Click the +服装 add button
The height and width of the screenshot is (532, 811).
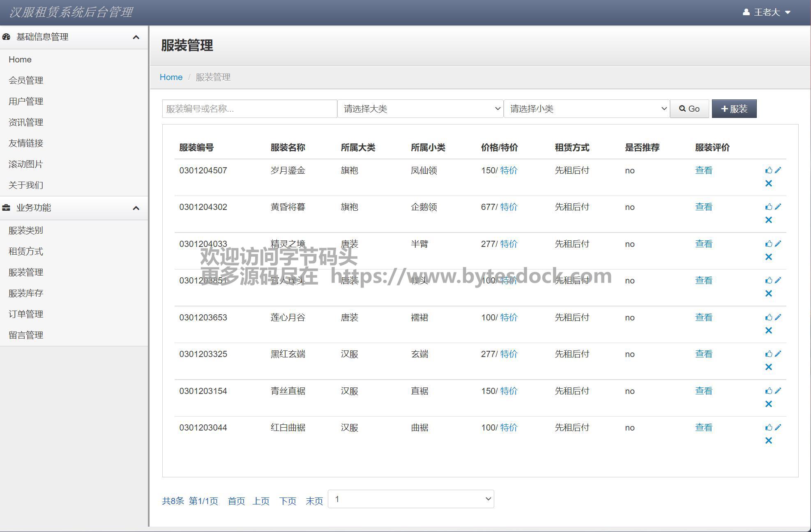pyautogui.click(x=734, y=109)
